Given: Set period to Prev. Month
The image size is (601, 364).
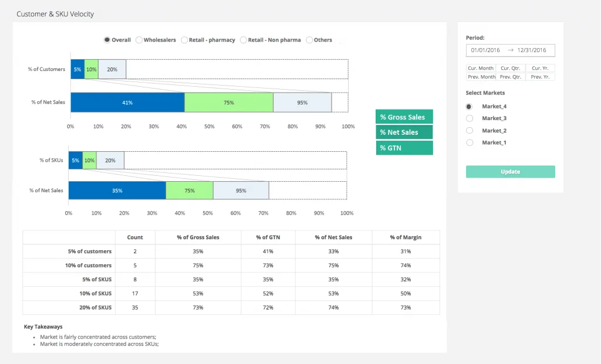Looking at the screenshot, I should point(481,77).
